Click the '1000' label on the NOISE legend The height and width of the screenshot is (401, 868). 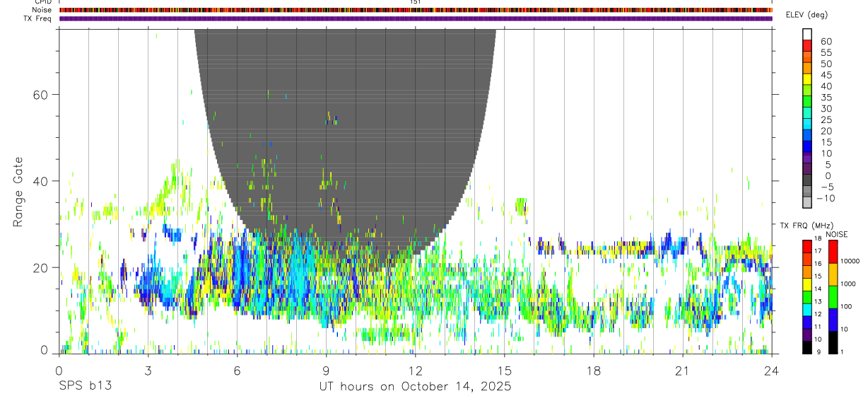click(849, 284)
